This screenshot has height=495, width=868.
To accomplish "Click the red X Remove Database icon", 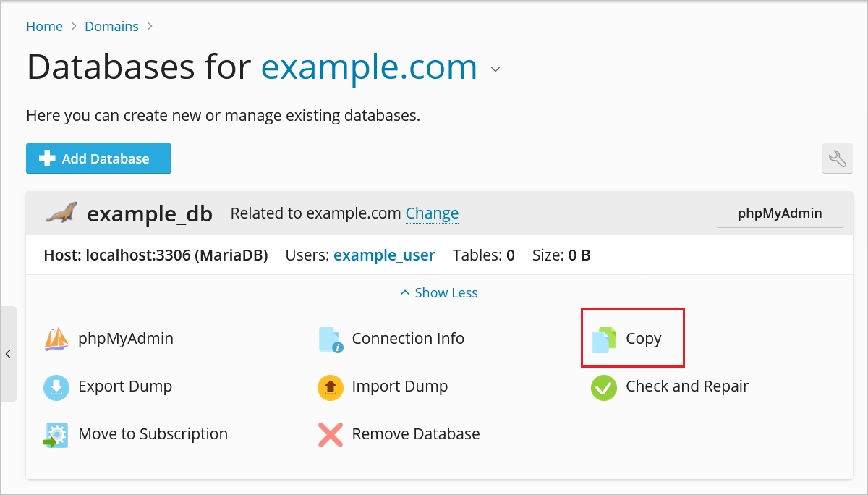I will click(331, 435).
